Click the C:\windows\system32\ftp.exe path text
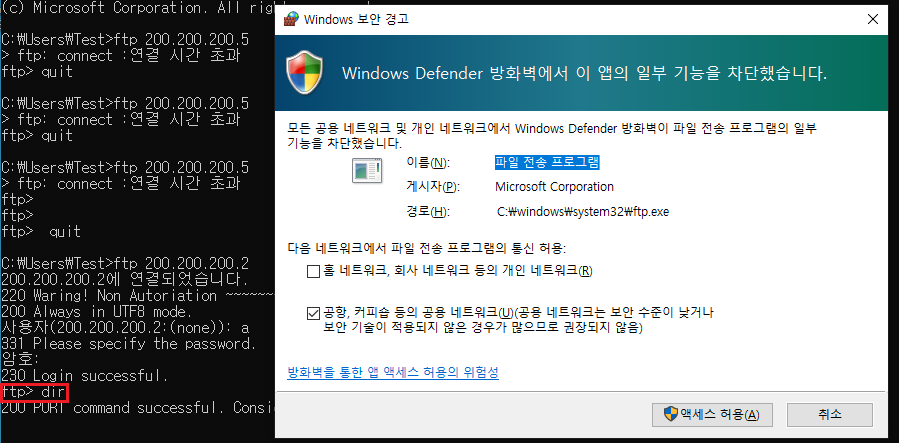This screenshot has height=443, width=899. [583, 212]
